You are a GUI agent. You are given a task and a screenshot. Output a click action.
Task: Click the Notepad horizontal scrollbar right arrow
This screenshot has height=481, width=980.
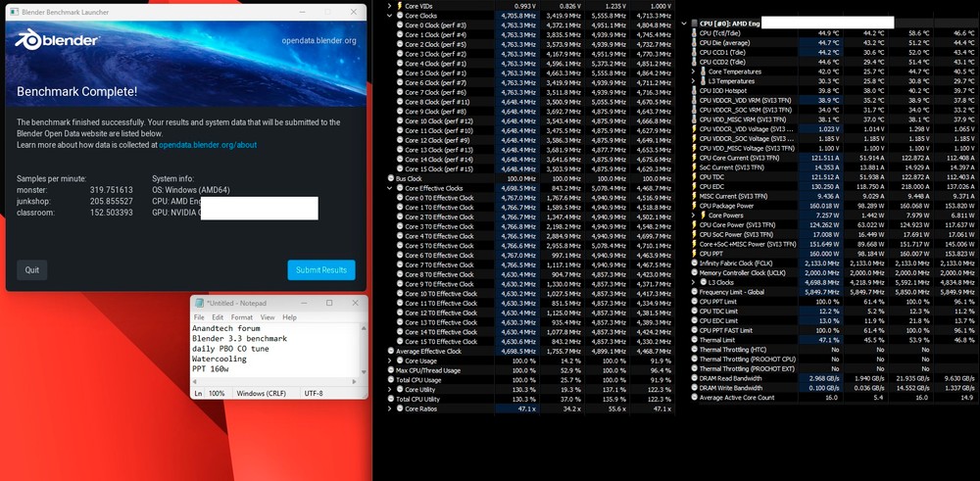click(356, 381)
